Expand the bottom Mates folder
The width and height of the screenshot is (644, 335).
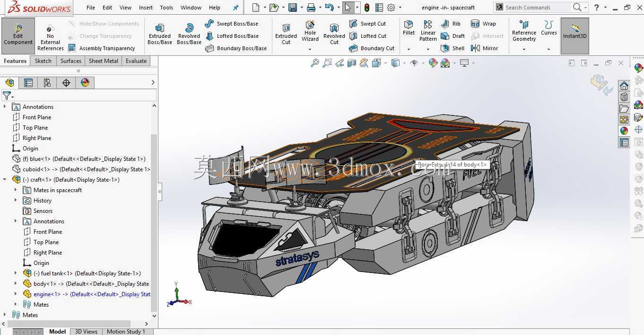[x=5, y=315]
